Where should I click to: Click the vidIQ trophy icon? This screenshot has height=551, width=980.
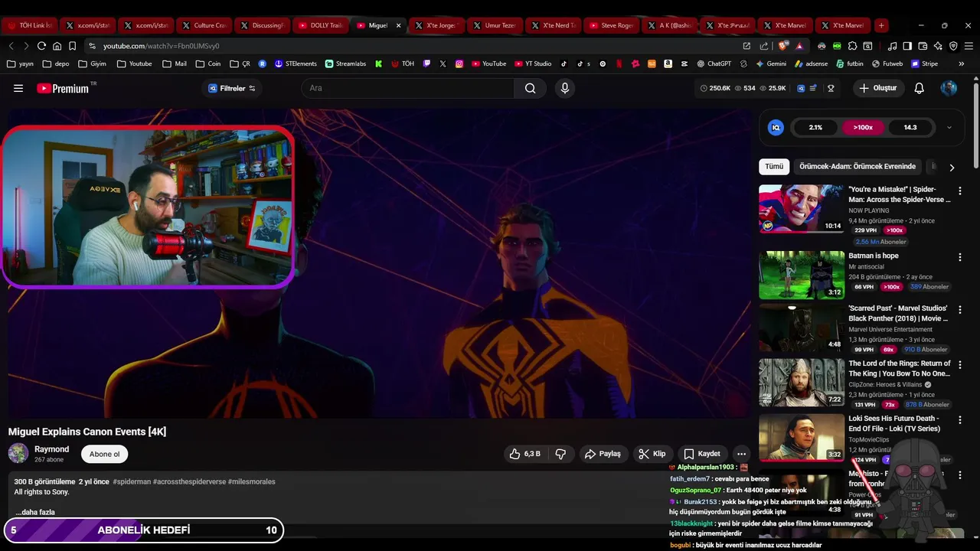[831, 88]
